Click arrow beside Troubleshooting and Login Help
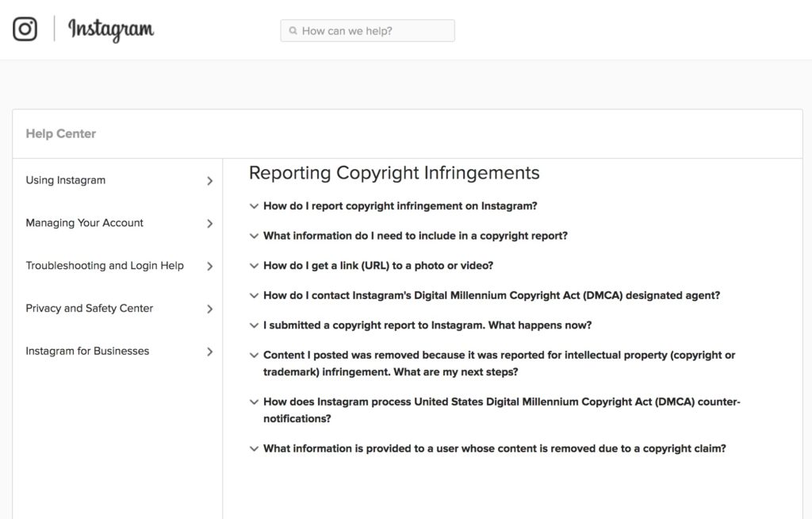Screen dimensions: 812x519 pyautogui.click(x=209, y=266)
